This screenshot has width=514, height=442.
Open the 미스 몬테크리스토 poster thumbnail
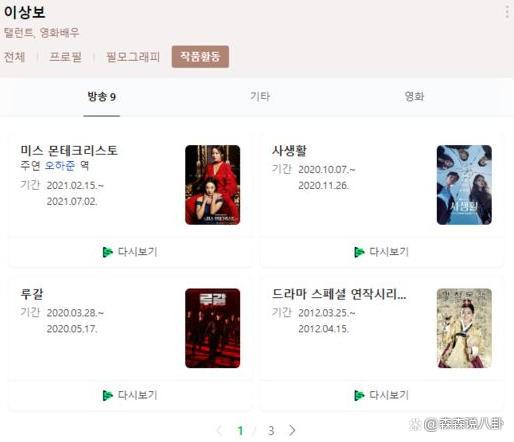click(x=213, y=185)
